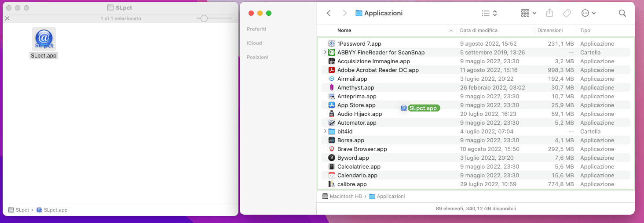The width and height of the screenshot is (644, 223).
Task: Adjust the icon size slider in SLpct window
Action: (x=204, y=18)
